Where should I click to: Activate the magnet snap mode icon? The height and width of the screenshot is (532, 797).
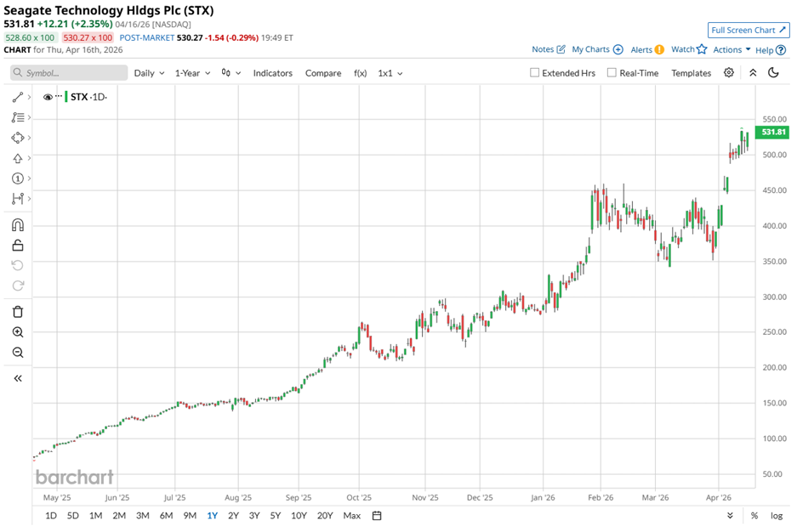tap(17, 225)
